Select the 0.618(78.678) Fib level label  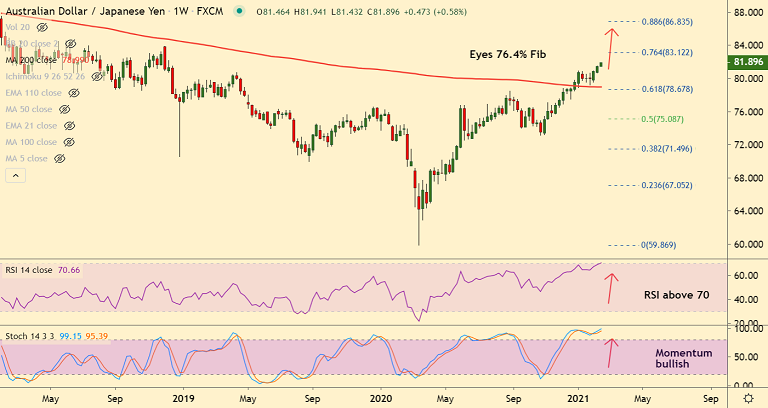pyautogui.click(x=667, y=89)
